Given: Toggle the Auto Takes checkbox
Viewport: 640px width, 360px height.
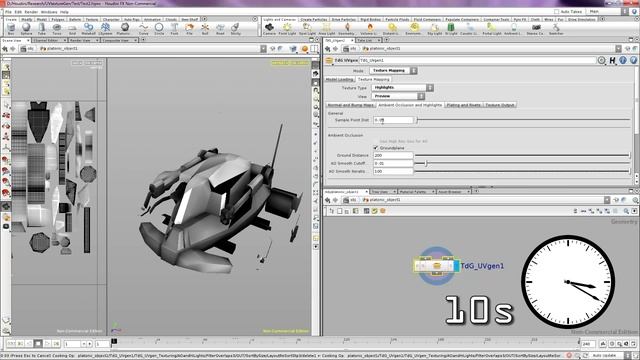Looking at the screenshot, I should pyautogui.click(x=556, y=12).
